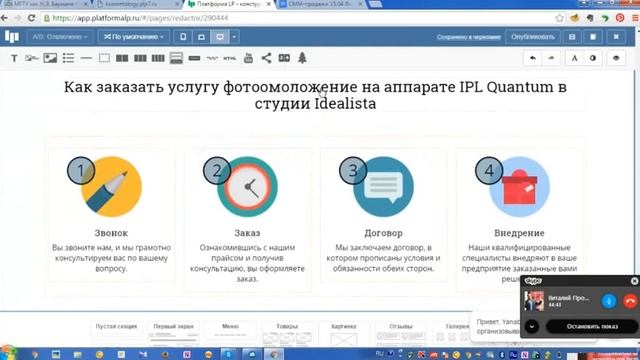
Task: Click 'Остановить показ' to stop screen sharing
Action: point(592,327)
